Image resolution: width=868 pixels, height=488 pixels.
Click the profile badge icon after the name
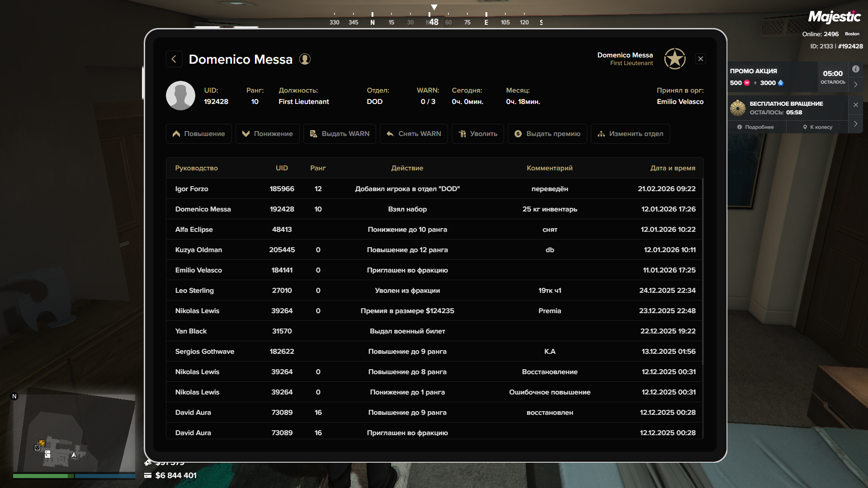[305, 59]
